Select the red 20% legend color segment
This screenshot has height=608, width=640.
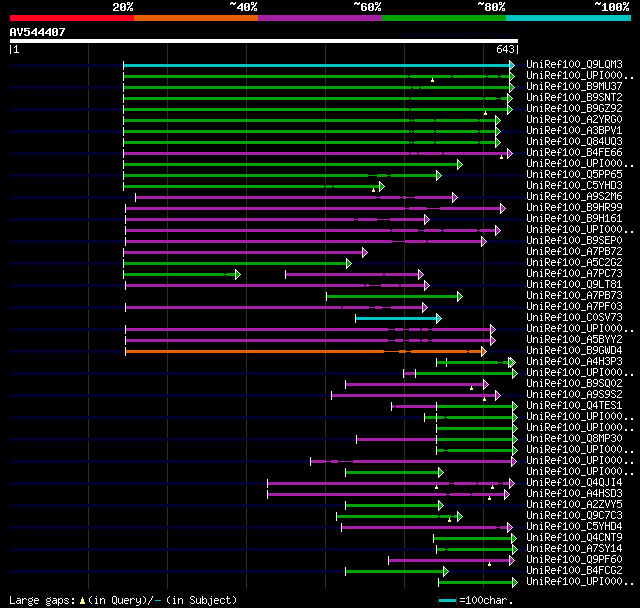coord(72,18)
